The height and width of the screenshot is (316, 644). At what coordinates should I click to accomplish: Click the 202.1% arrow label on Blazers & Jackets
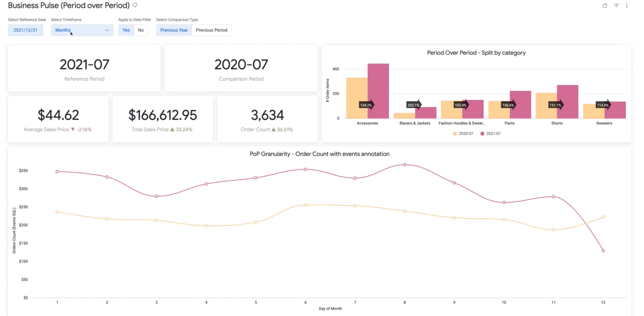(415, 105)
